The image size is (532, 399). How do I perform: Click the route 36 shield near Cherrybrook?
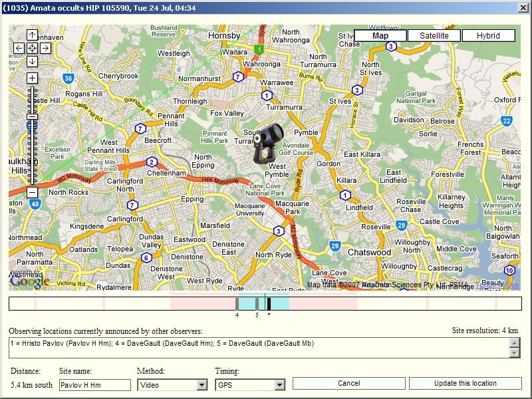tap(68, 78)
